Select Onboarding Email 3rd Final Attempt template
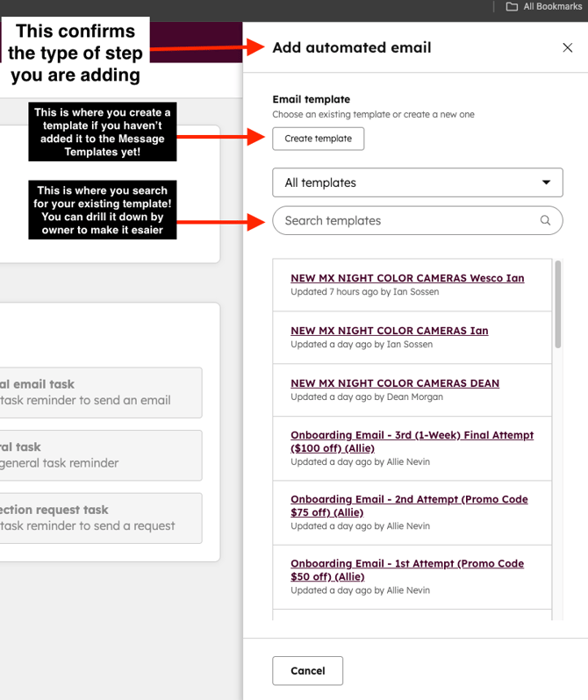The width and height of the screenshot is (588, 700). point(412,441)
